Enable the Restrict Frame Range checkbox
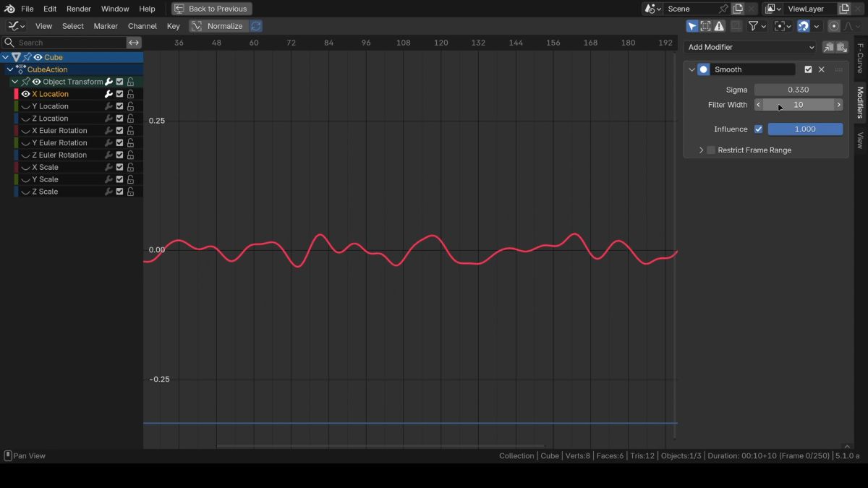 [711, 150]
